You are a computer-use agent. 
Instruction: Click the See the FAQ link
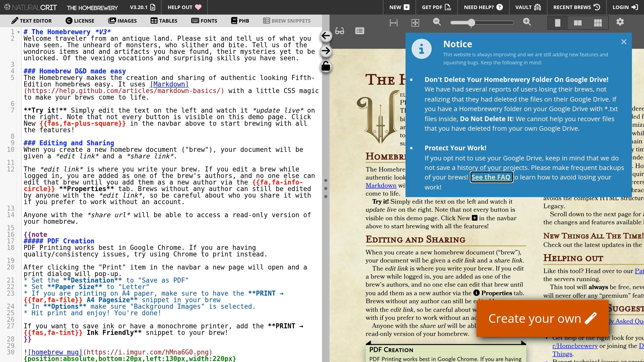491,177
